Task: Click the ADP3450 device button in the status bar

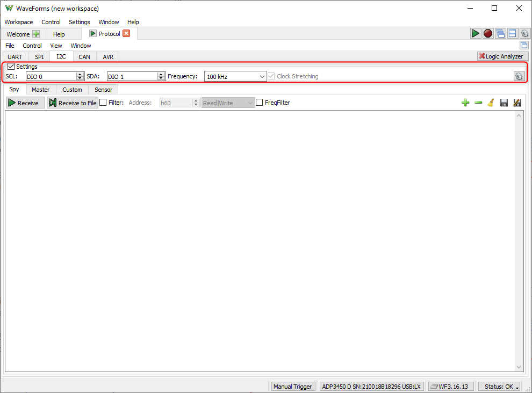Action: pyautogui.click(x=371, y=387)
